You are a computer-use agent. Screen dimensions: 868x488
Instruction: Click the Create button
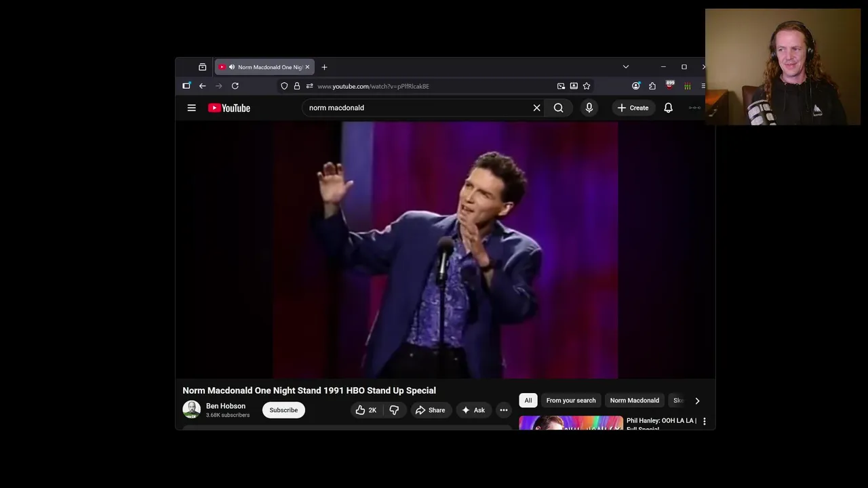[x=633, y=108]
